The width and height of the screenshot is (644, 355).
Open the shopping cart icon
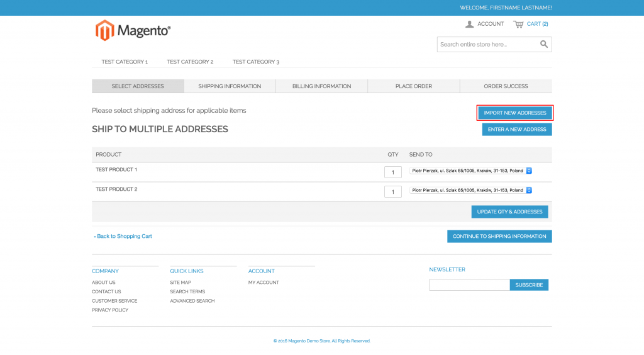(518, 24)
